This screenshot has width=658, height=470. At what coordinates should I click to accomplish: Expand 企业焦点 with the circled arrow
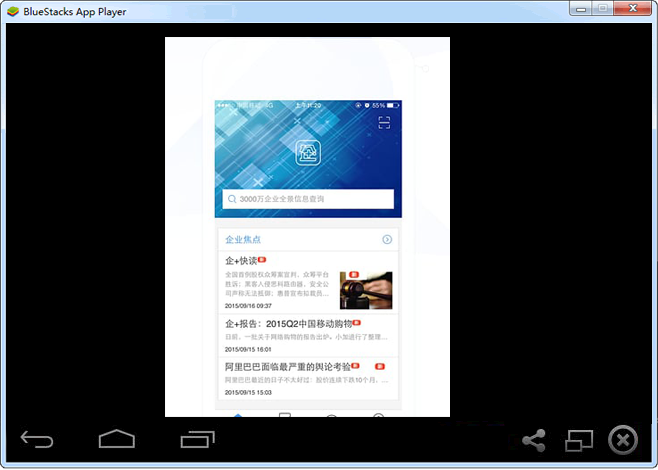(x=387, y=240)
